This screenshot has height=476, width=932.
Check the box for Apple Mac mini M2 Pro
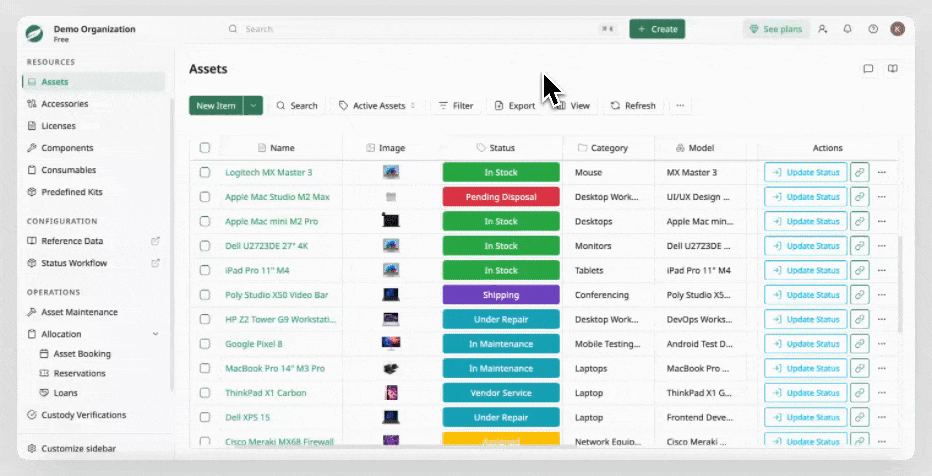[x=204, y=221]
